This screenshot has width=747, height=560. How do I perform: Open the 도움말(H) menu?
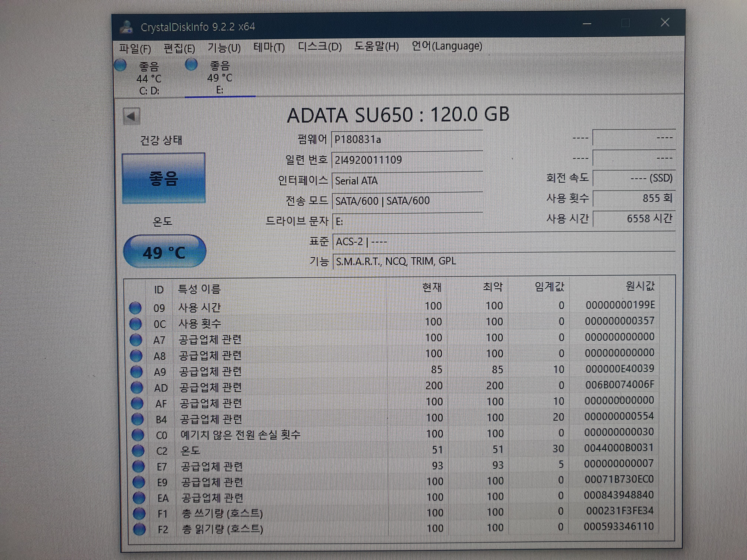[376, 46]
